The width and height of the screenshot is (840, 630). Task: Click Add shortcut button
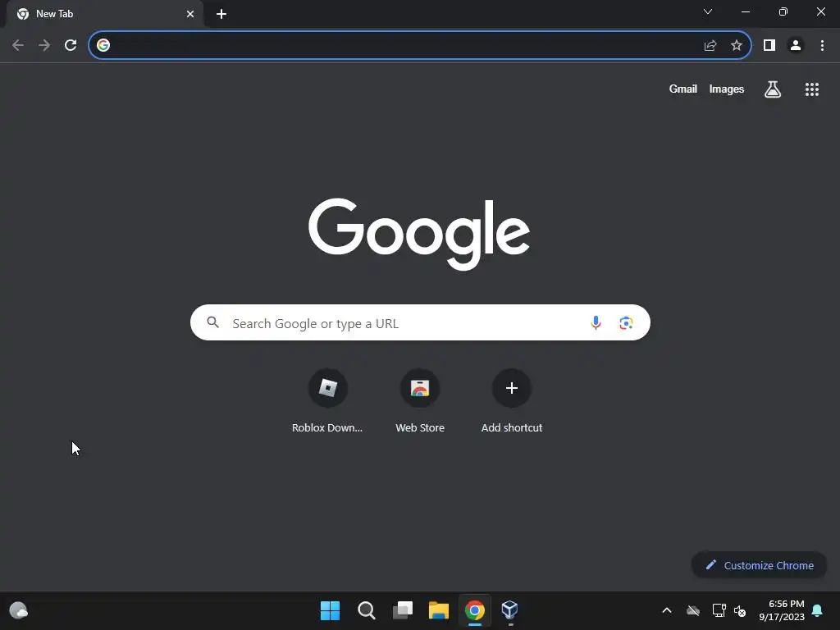click(x=512, y=400)
